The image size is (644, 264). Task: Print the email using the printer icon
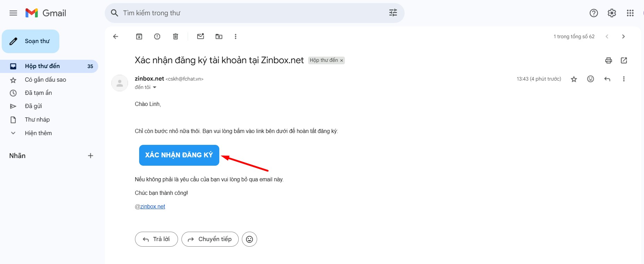[609, 60]
